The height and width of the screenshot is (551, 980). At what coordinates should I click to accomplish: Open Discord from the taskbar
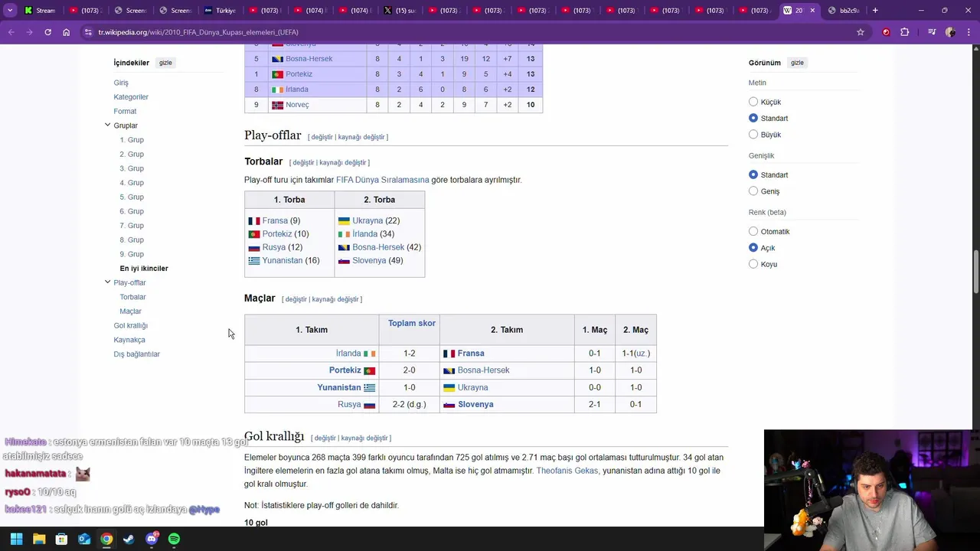[x=152, y=539]
